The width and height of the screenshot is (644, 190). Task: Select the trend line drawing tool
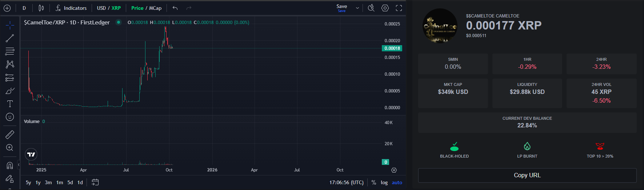[x=10, y=38]
